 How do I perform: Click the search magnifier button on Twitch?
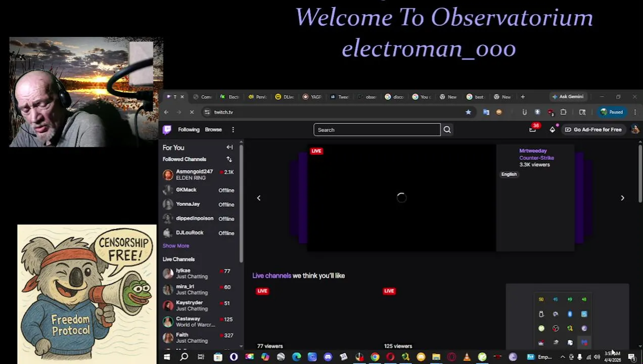[447, 130]
